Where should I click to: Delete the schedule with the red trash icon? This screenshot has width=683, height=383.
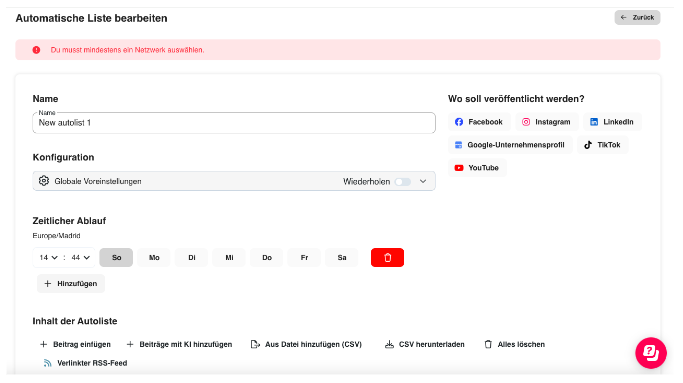click(x=387, y=258)
